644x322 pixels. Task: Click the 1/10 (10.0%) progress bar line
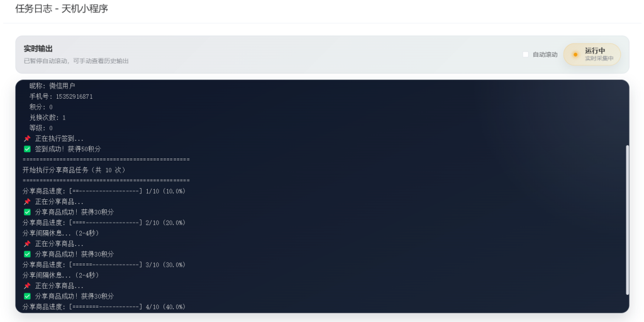(x=104, y=191)
